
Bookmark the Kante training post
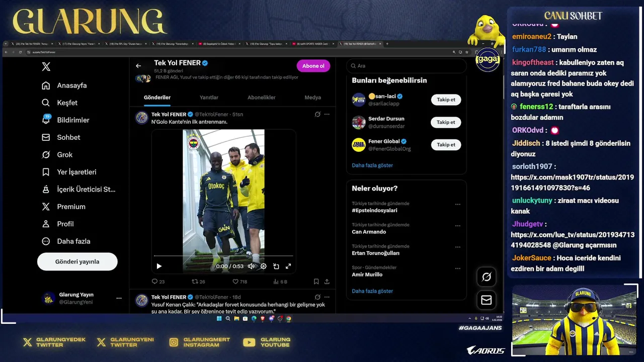click(316, 282)
